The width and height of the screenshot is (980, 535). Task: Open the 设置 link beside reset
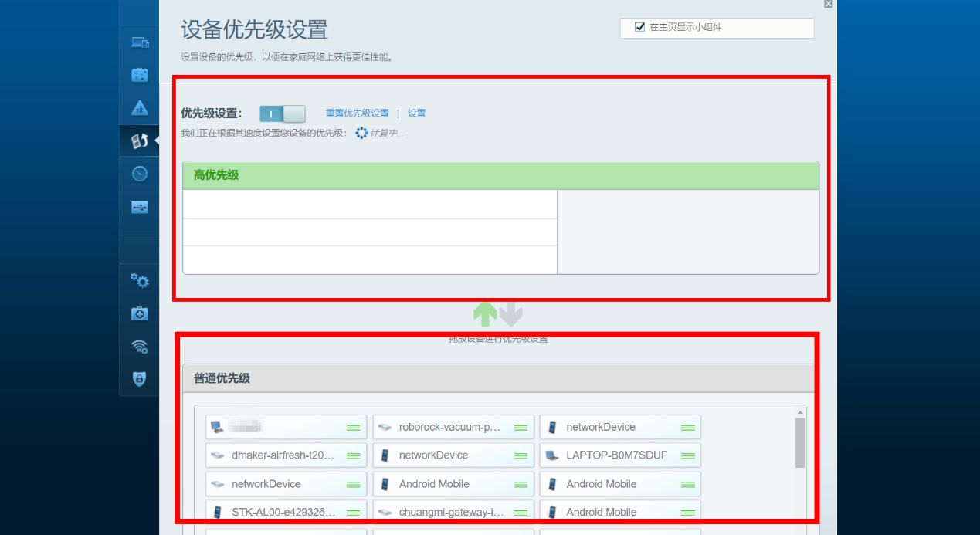(x=416, y=113)
